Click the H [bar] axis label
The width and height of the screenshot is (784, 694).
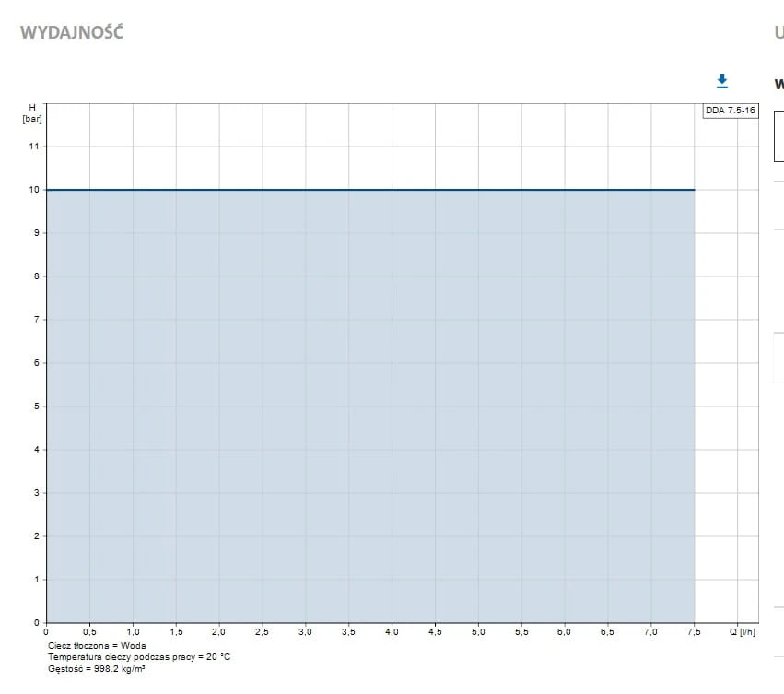pyautogui.click(x=32, y=113)
